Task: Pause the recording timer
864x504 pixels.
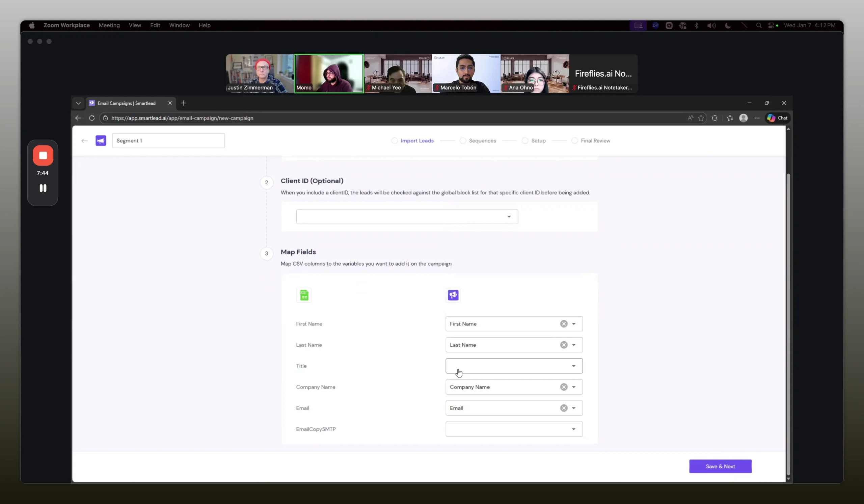Action: click(43, 188)
